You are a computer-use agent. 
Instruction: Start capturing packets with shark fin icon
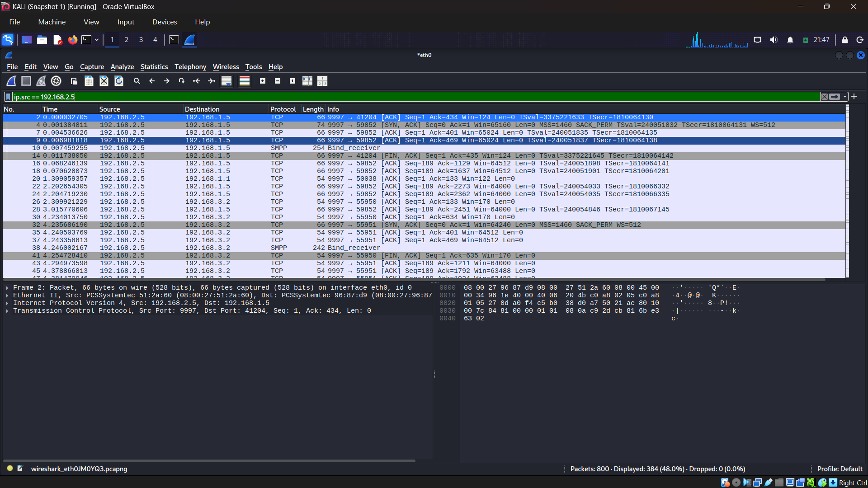point(11,81)
